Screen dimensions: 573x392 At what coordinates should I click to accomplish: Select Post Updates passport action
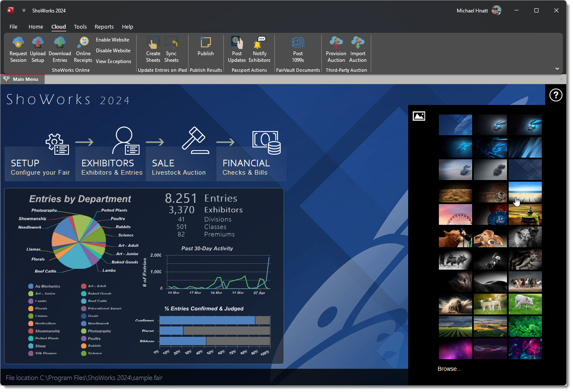coord(237,43)
